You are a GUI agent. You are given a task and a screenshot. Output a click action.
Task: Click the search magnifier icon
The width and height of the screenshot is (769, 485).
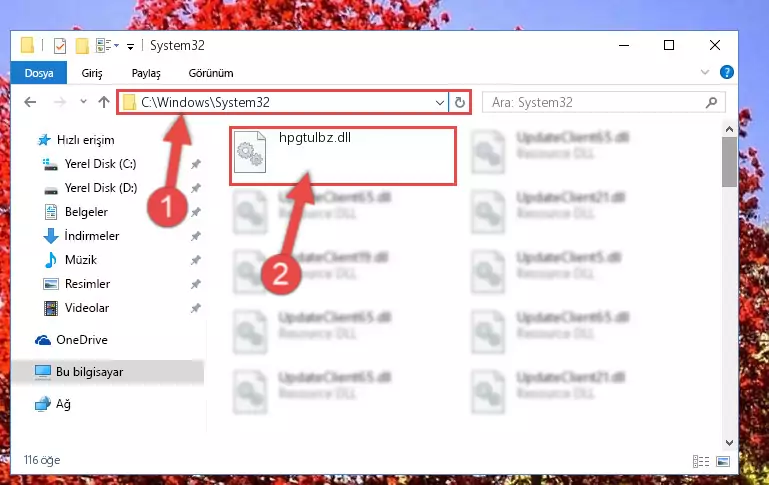[711, 102]
